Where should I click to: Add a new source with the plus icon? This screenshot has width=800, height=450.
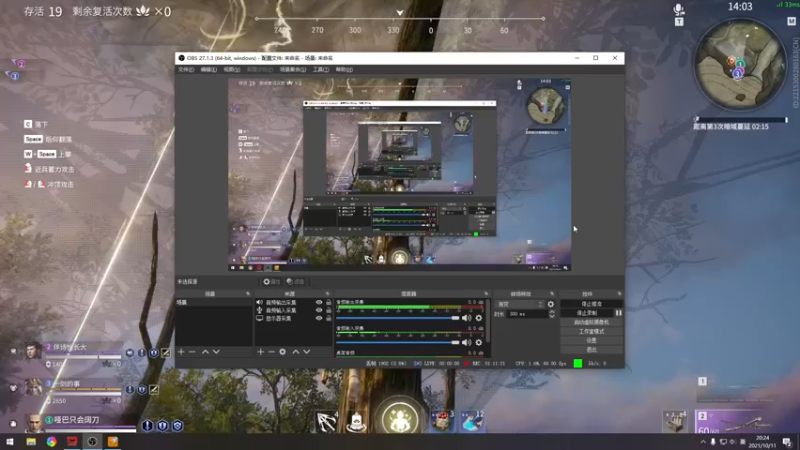click(x=260, y=352)
